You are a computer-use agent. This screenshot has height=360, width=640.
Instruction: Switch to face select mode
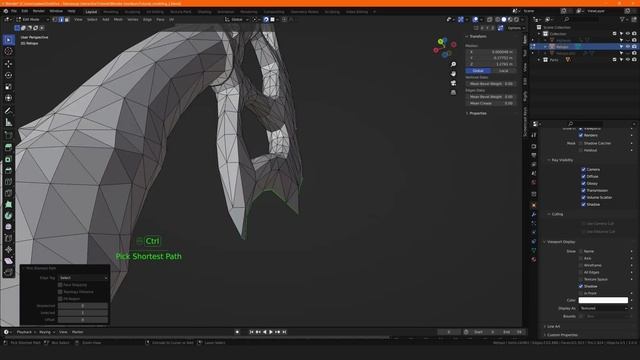67,19
